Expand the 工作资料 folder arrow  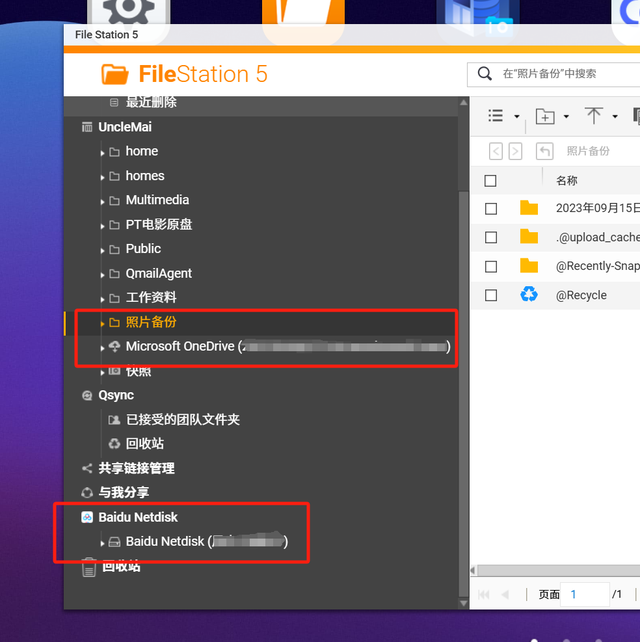(102, 300)
